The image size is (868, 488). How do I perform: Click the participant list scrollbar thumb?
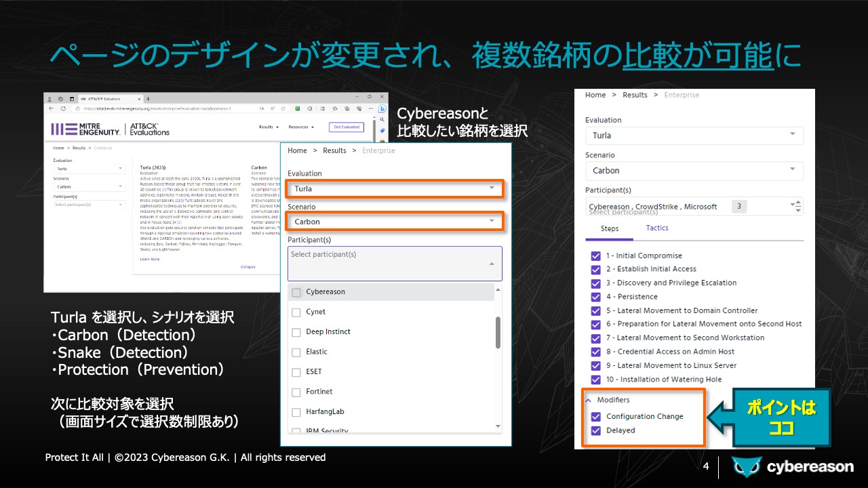click(x=498, y=332)
